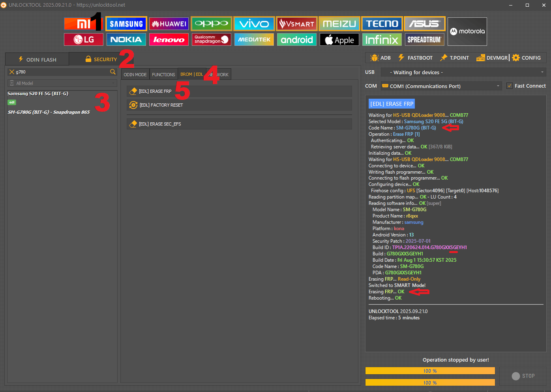551x392 pixels.
Task: Open the MediaTek brand section
Action: [x=254, y=39]
